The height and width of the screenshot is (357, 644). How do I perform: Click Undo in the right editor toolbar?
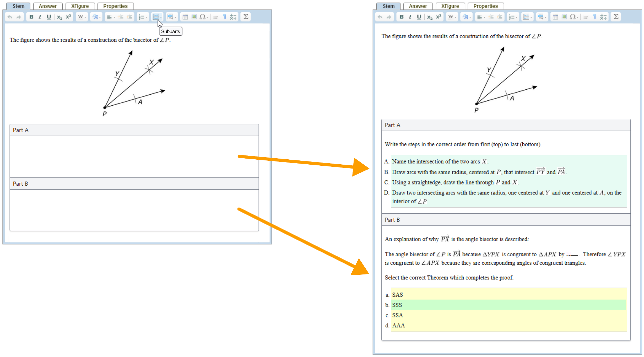tap(380, 17)
